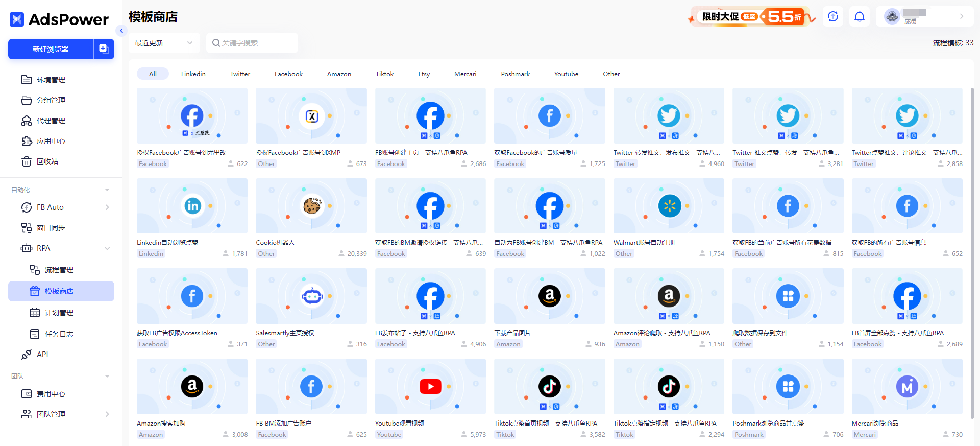Open the Linkedin自动浏览点赞 template thumbnail
The width and height of the screenshot is (980, 446).
(x=192, y=206)
